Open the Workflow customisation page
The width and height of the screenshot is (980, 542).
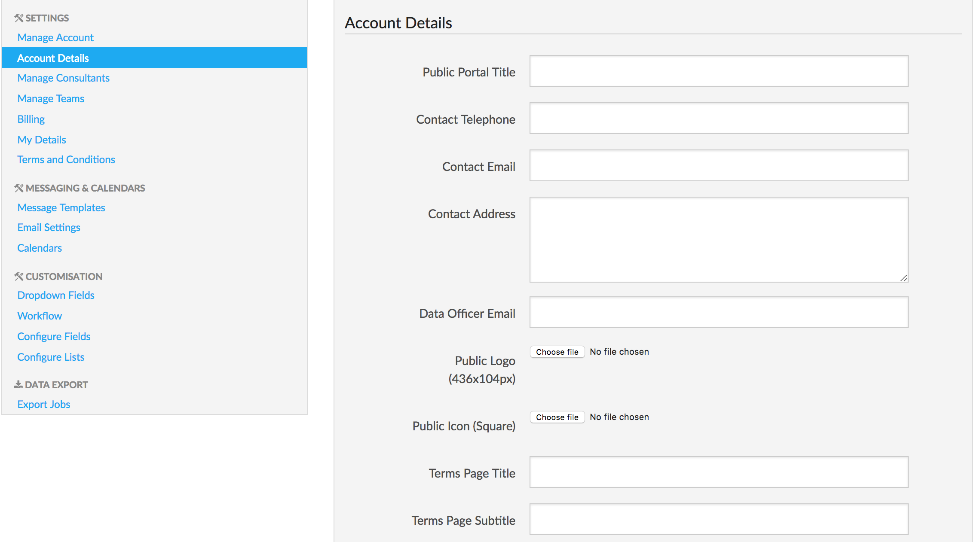pos(40,316)
